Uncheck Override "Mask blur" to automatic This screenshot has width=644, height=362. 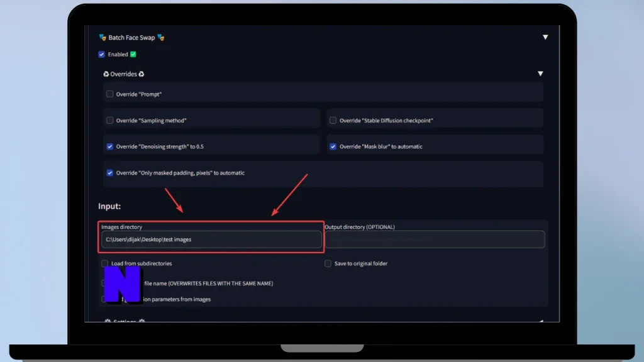[x=333, y=146]
